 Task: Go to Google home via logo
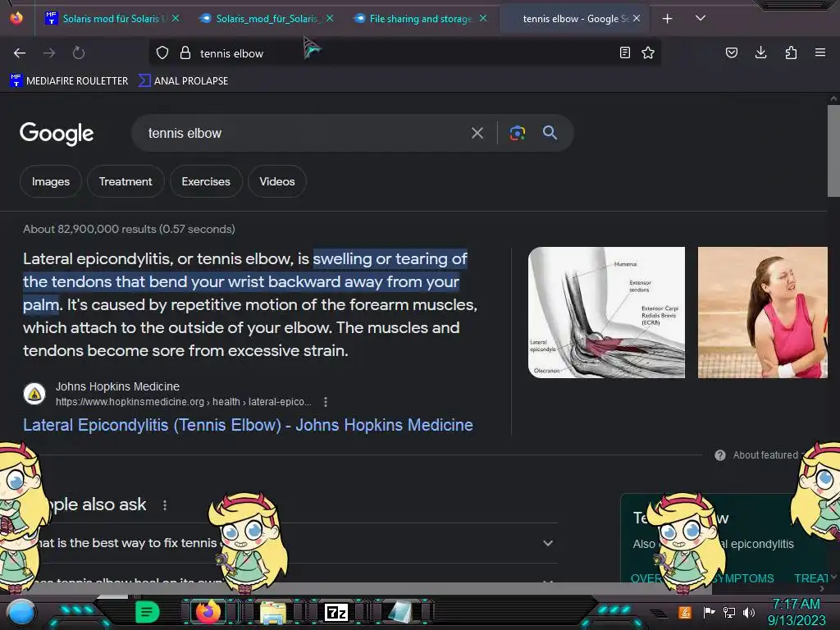click(x=57, y=134)
